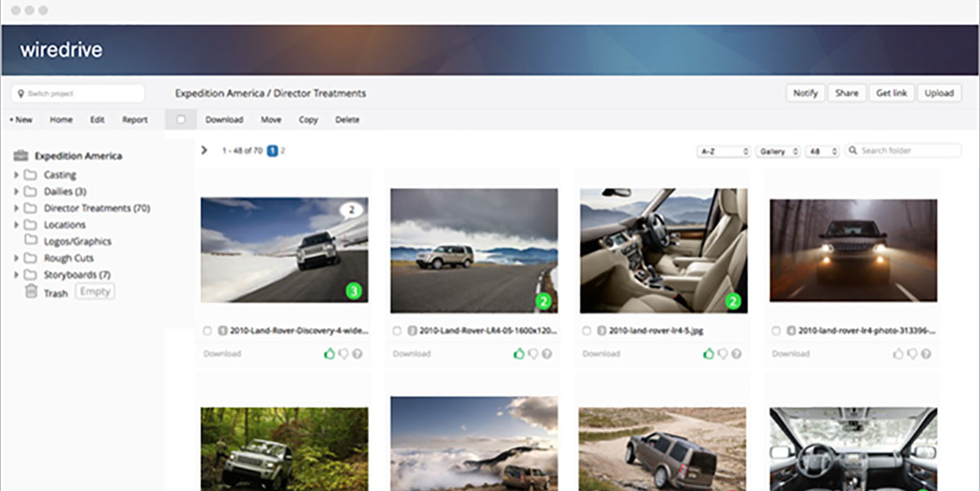Click Move in the file action bar
Viewport: 980px width, 491px height.
271,119
